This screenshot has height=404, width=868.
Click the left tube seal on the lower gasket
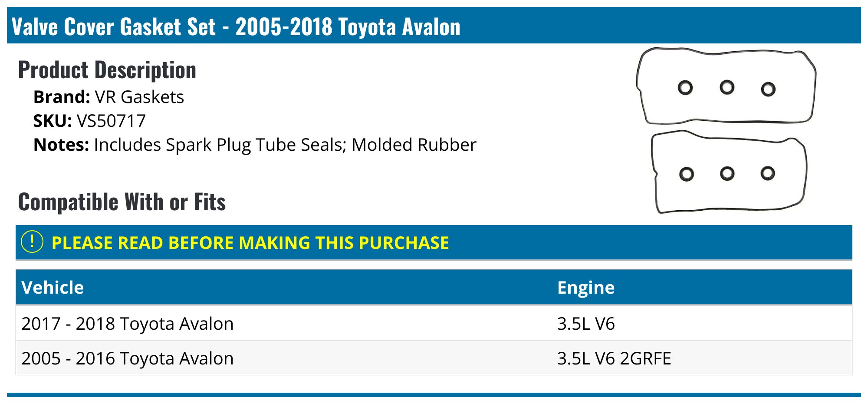686,175
